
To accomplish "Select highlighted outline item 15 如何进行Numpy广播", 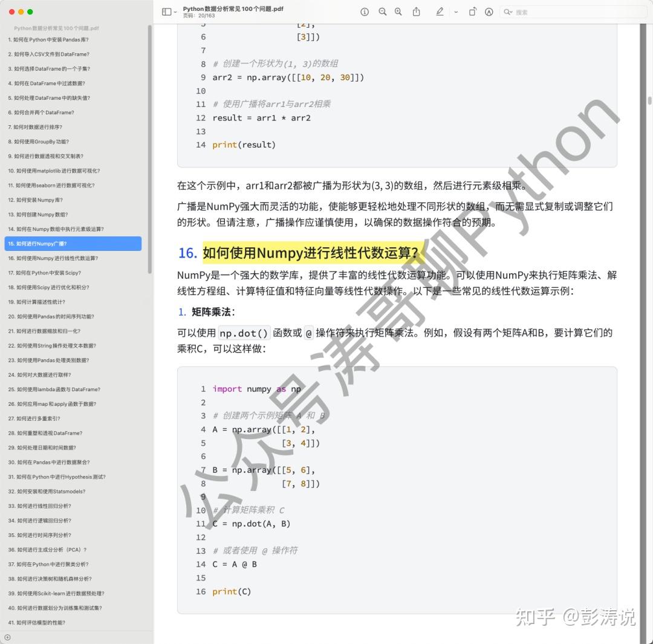I will coord(73,244).
